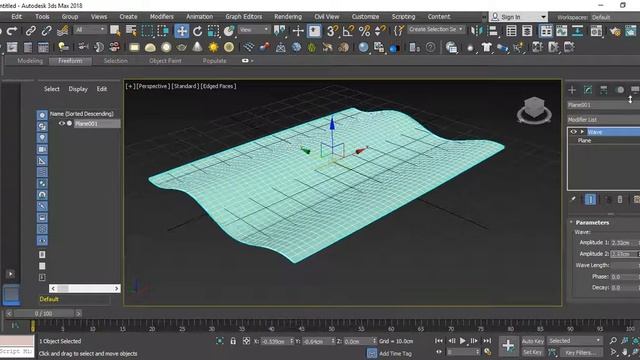The height and width of the screenshot is (360, 640).
Task: Click the Amplitude 1 value field
Action: [624, 242]
